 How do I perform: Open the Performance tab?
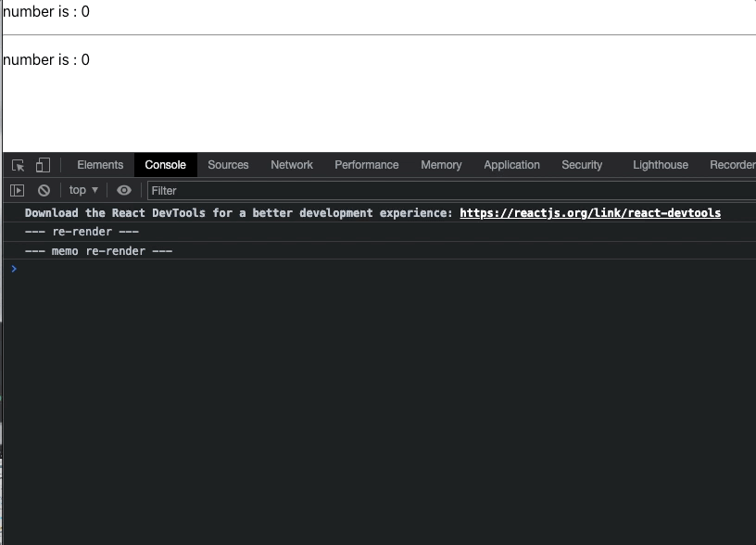pos(367,165)
